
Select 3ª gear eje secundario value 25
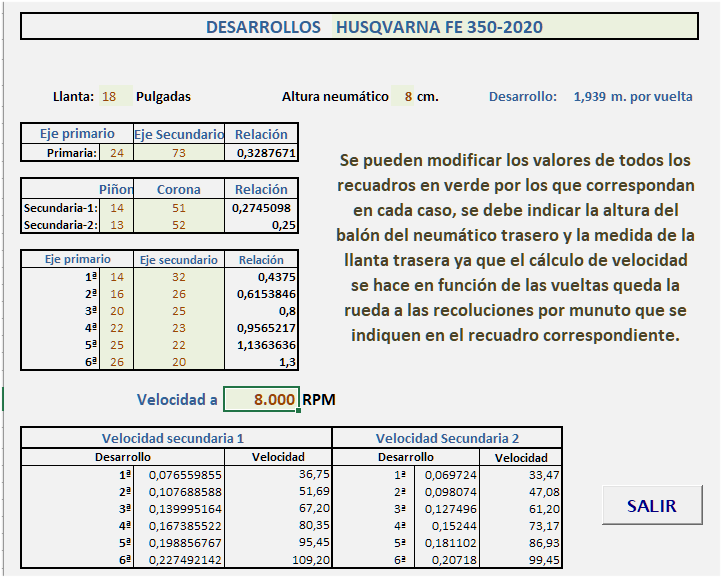(x=179, y=311)
